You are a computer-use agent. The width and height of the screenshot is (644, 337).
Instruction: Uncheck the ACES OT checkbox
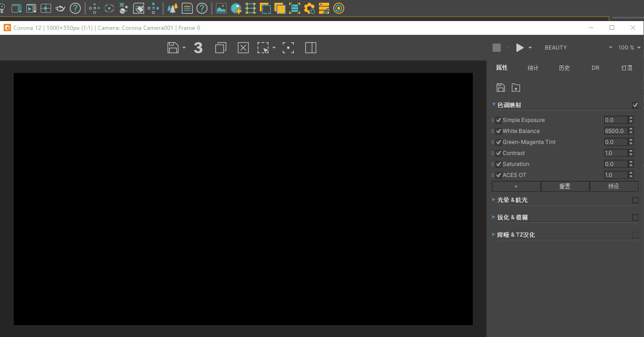pyautogui.click(x=498, y=175)
